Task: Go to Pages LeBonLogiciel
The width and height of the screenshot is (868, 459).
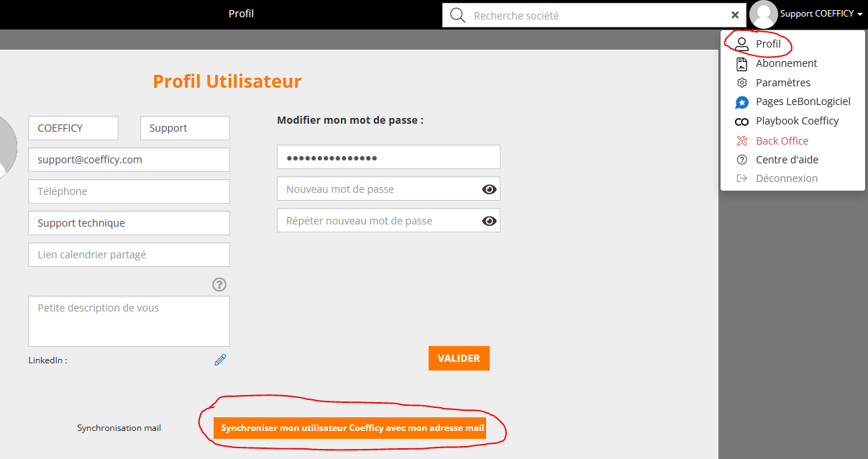Action: [x=803, y=101]
